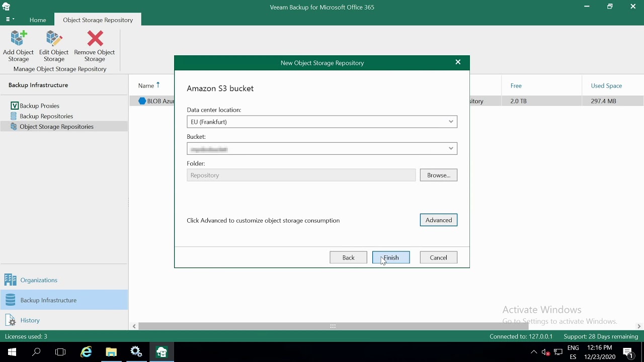
Task: Open File Explorer from taskbar
Action: (111, 352)
